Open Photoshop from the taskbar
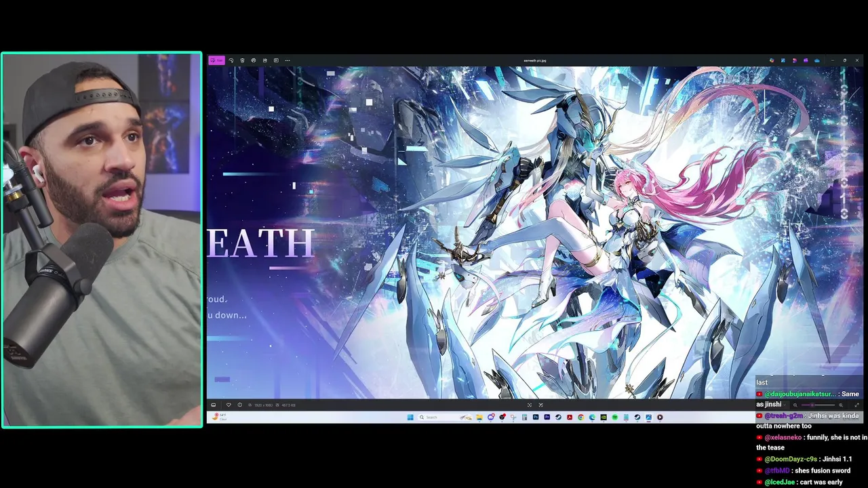 tap(536, 418)
